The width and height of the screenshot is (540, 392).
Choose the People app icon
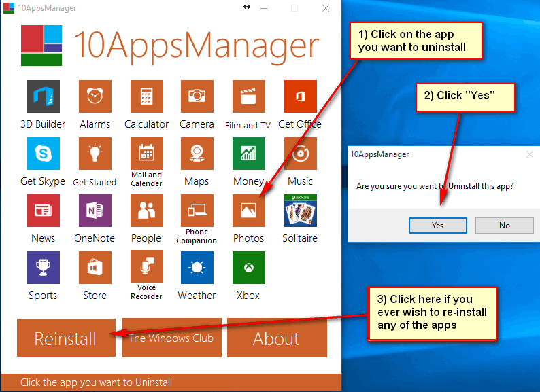click(x=147, y=211)
